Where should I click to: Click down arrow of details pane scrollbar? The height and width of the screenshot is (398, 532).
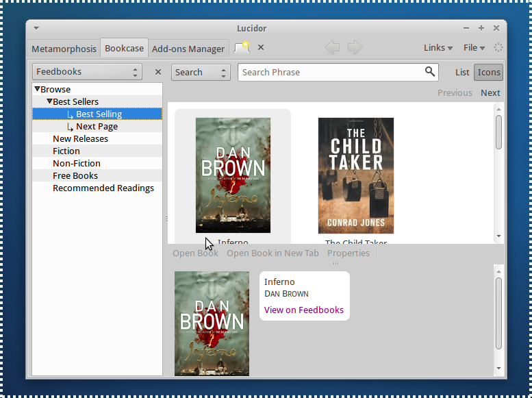(x=498, y=368)
